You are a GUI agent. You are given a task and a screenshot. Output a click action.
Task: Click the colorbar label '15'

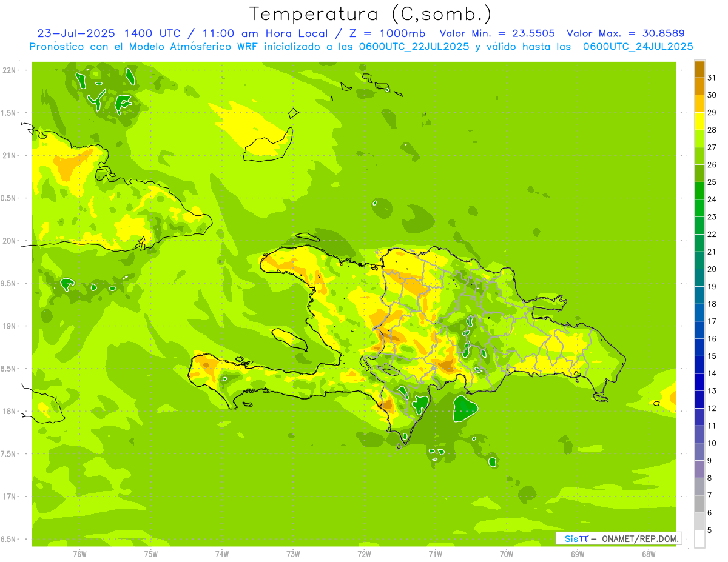712,356
